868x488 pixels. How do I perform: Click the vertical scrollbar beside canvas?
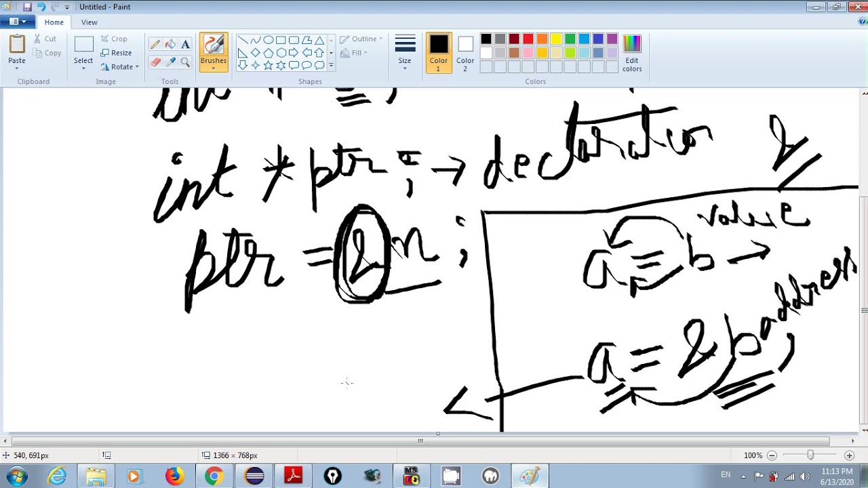point(864,310)
